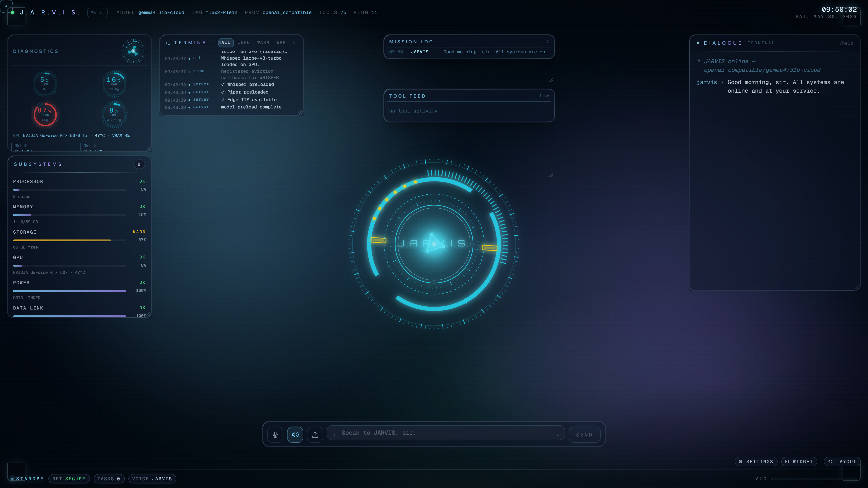868x488 pixels.
Task: Switch Dialogue to the TERMINAL tab
Action: tap(761, 43)
